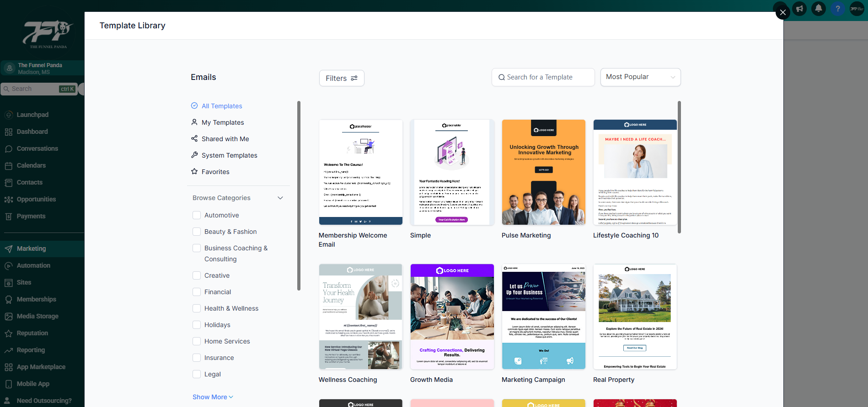
Task: Close the Template Library dialog
Action: (783, 12)
